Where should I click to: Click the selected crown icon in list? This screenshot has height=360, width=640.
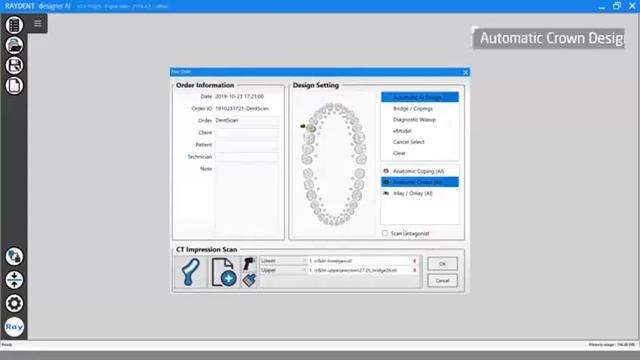pyautogui.click(x=386, y=182)
